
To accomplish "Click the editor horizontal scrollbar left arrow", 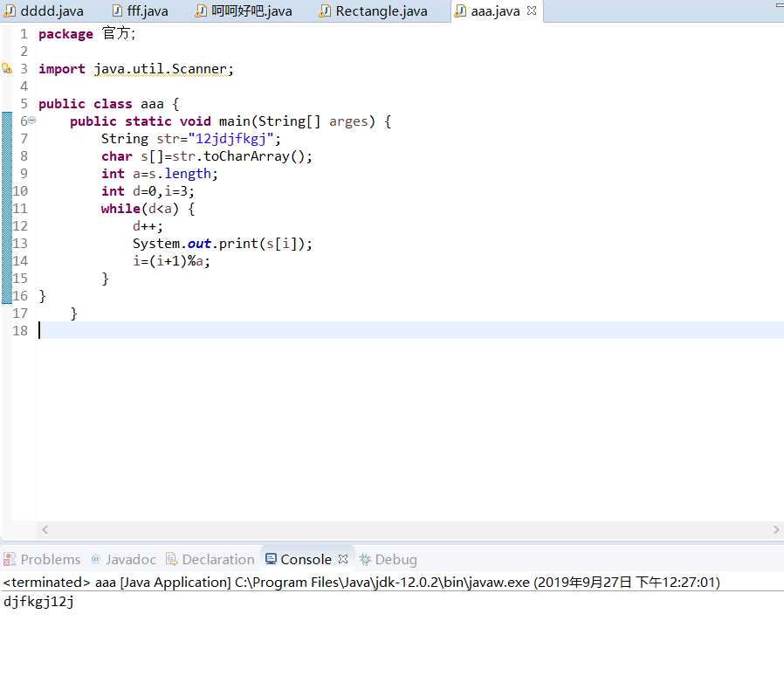I will [45, 529].
